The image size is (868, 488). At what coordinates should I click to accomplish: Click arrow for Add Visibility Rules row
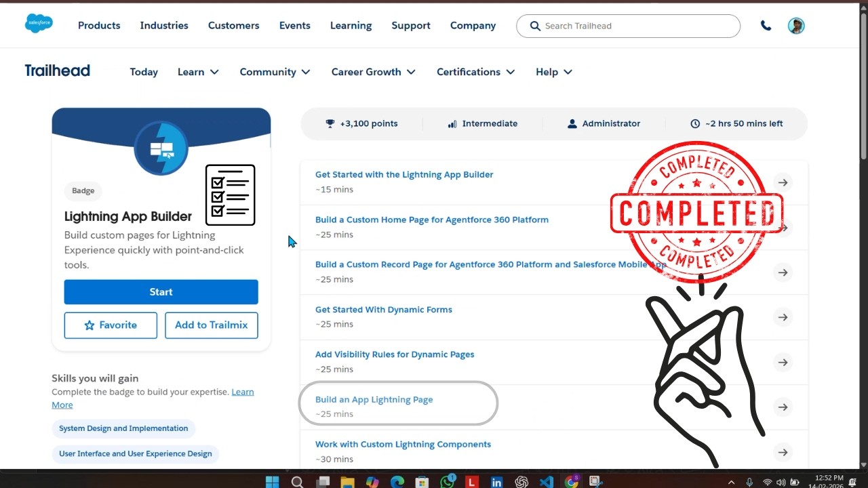[x=783, y=362]
